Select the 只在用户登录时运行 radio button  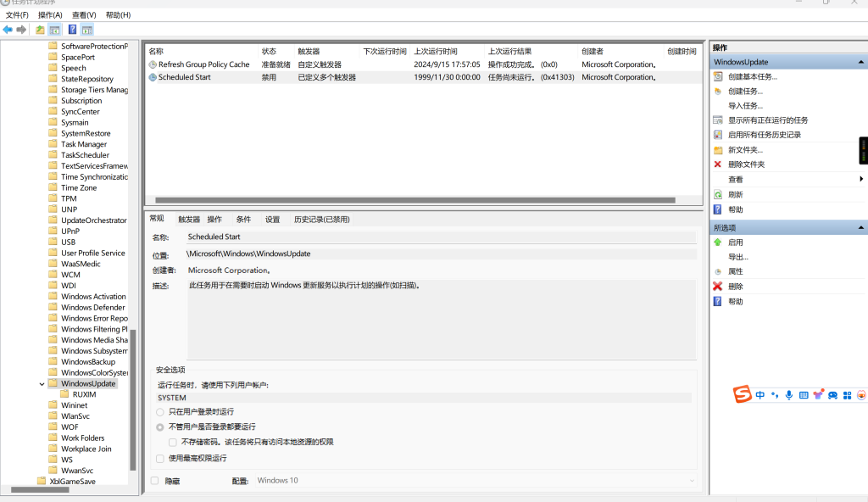pyautogui.click(x=160, y=412)
